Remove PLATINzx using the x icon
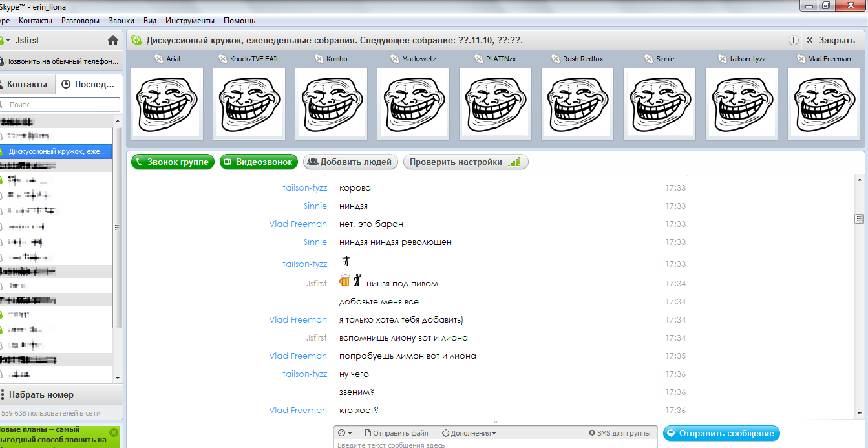The height and width of the screenshot is (448, 868). click(480, 59)
